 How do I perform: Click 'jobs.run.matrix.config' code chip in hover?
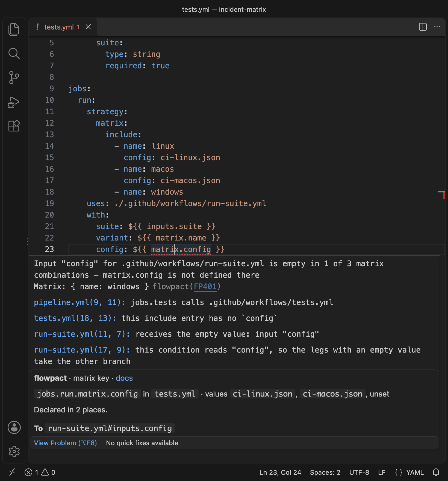point(87,394)
